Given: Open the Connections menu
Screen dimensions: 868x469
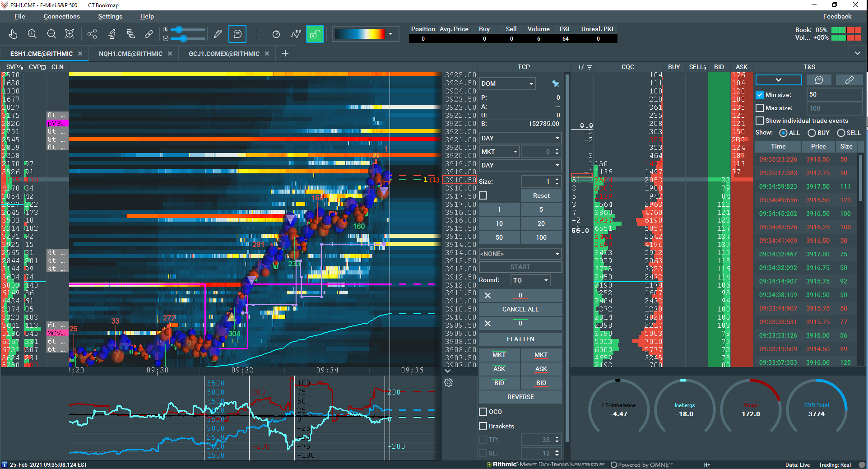Looking at the screenshot, I should (x=62, y=16).
